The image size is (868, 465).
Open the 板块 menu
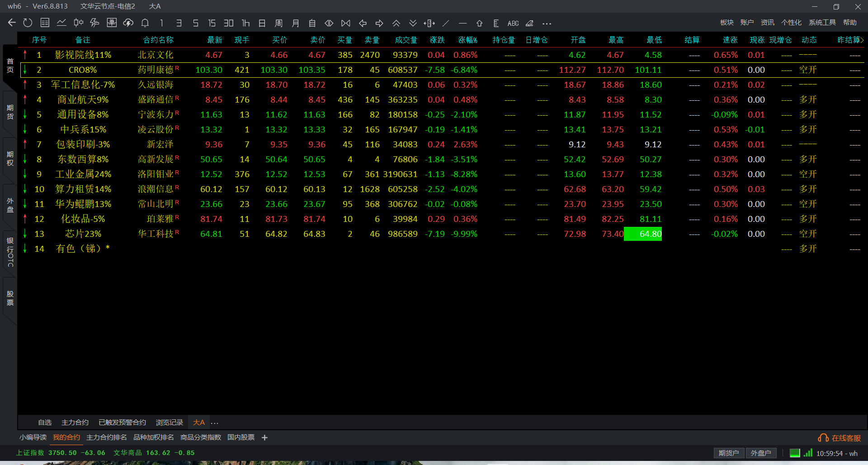727,23
